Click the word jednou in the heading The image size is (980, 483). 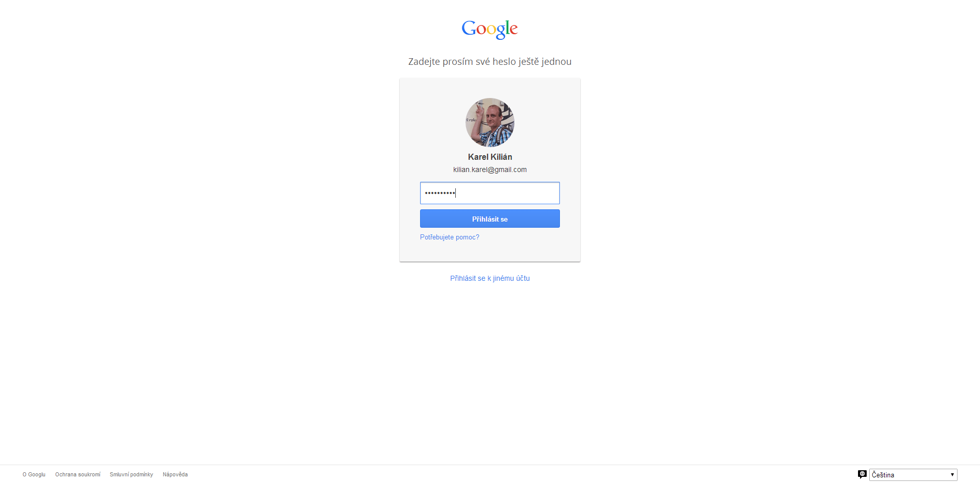tap(556, 62)
